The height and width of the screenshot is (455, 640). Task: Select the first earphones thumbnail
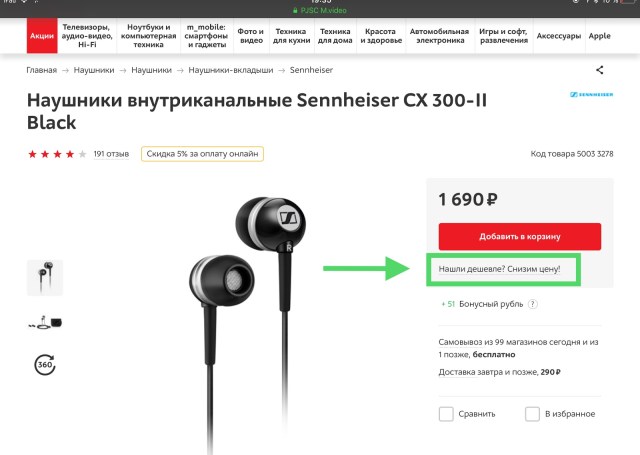coord(45,277)
